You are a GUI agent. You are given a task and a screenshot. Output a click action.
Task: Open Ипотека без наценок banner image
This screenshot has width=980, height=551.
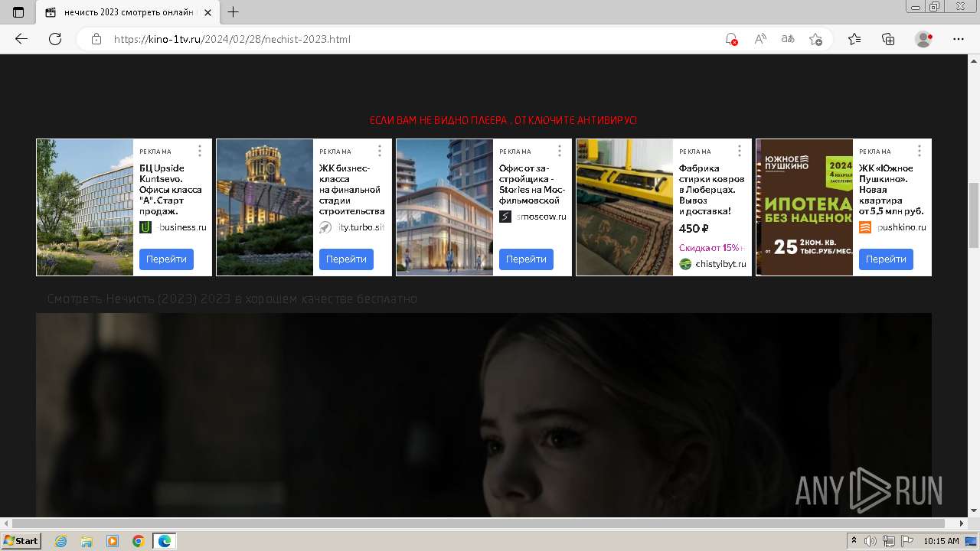click(805, 207)
